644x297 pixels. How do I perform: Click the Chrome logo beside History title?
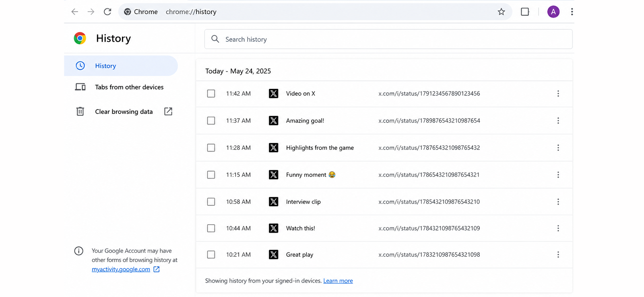80,38
